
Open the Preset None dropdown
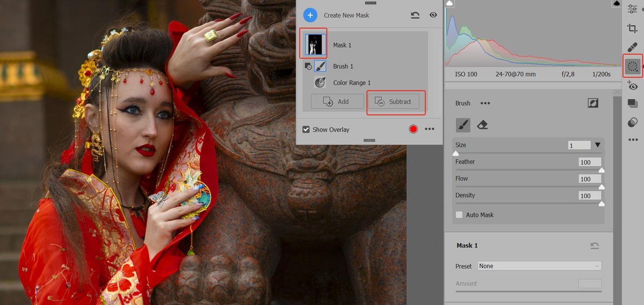pos(539,266)
